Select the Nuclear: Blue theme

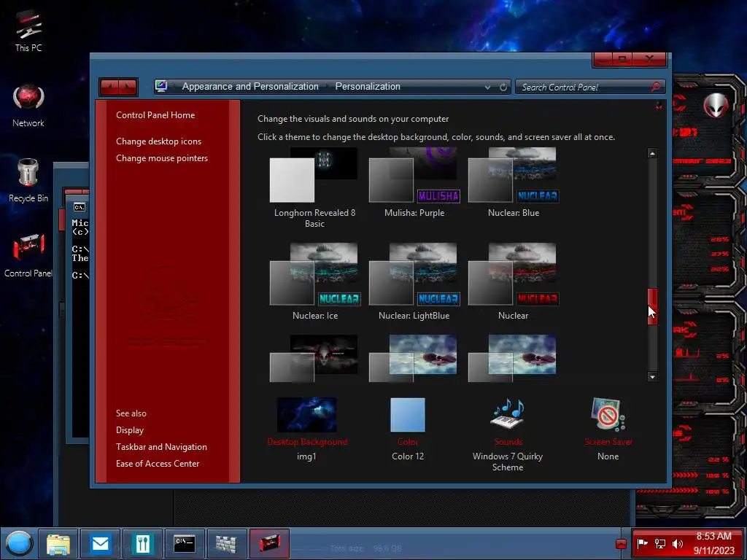(x=514, y=183)
